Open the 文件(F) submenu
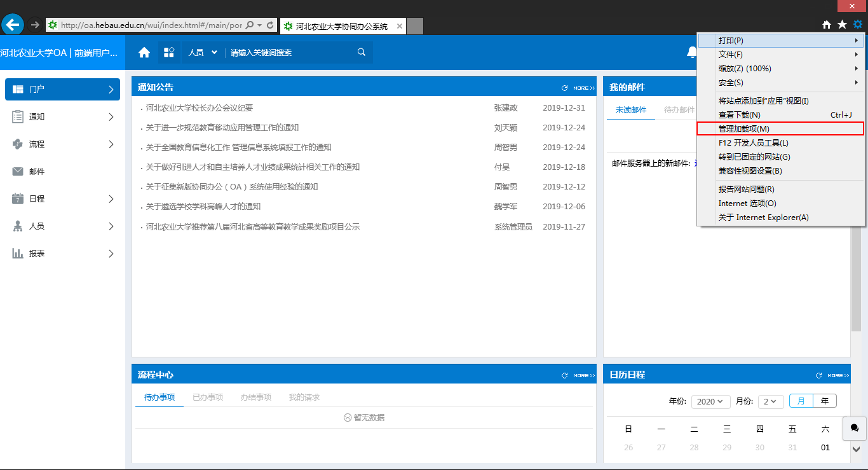This screenshot has width=868, height=470. tap(781, 55)
